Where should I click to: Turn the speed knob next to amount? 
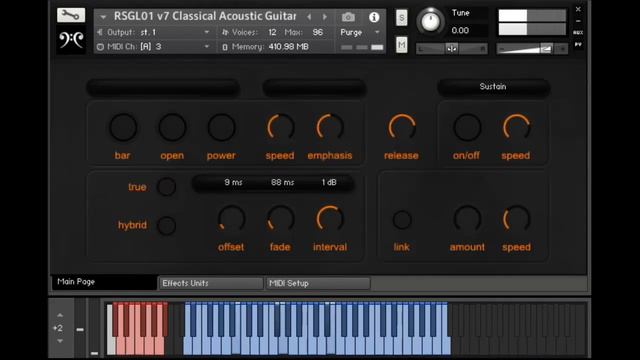tap(516, 219)
